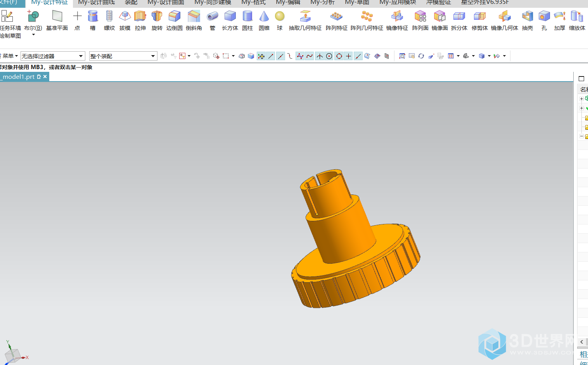The height and width of the screenshot is (365, 588).
Task: Open the 抽取几何特征 extract geometry tool
Action: point(305,21)
